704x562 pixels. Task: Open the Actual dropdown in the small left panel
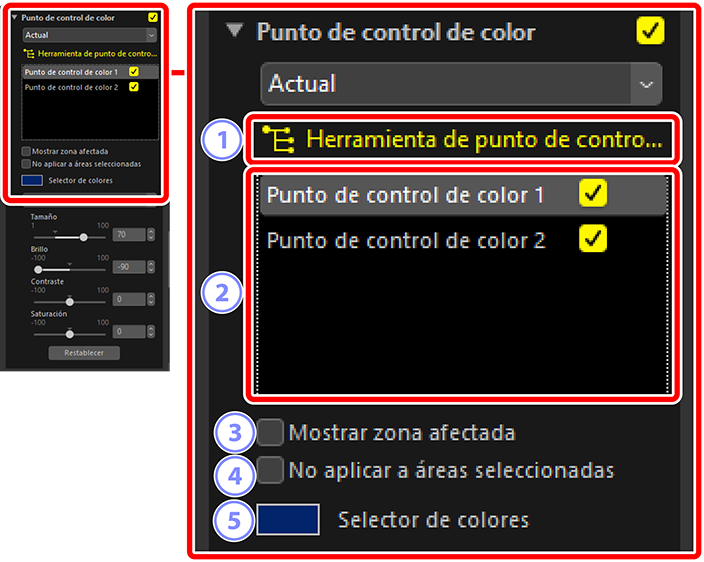[88, 35]
